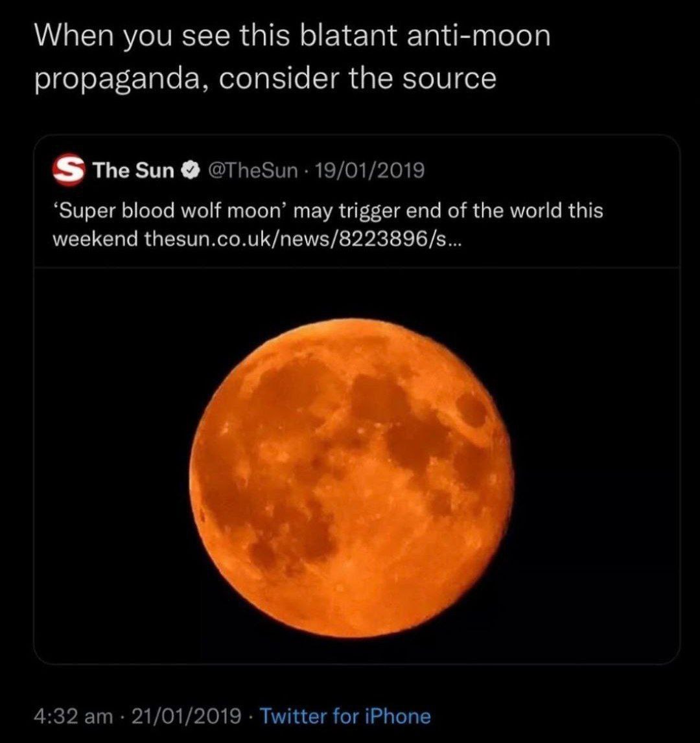The width and height of the screenshot is (700, 743).
Task: Click the Twitter for iPhone source link
Action: point(345,716)
